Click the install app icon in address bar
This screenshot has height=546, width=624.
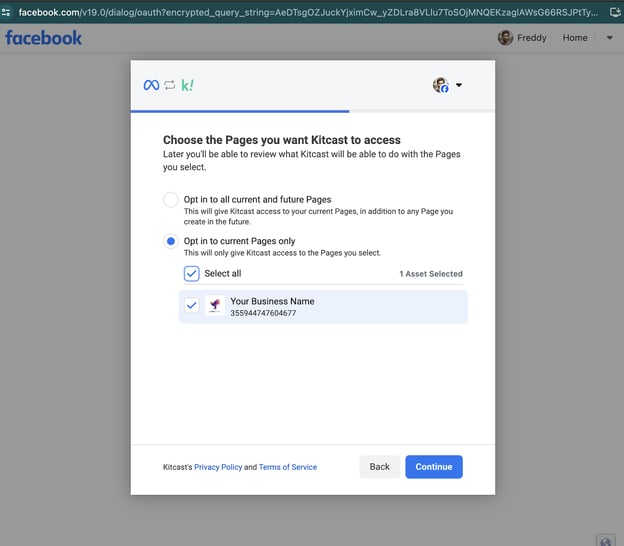tap(615, 12)
